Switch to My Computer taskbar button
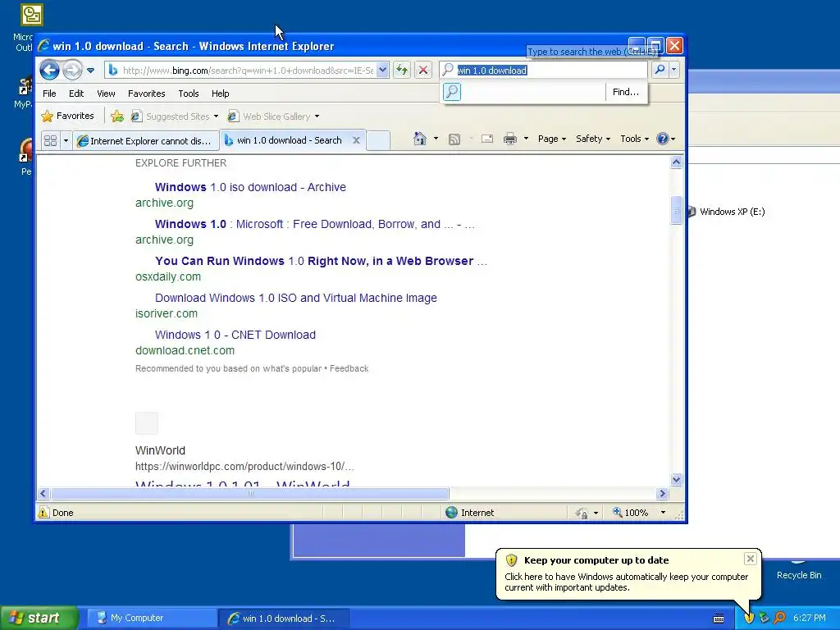The height and width of the screenshot is (630, 840). pos(150,618)
